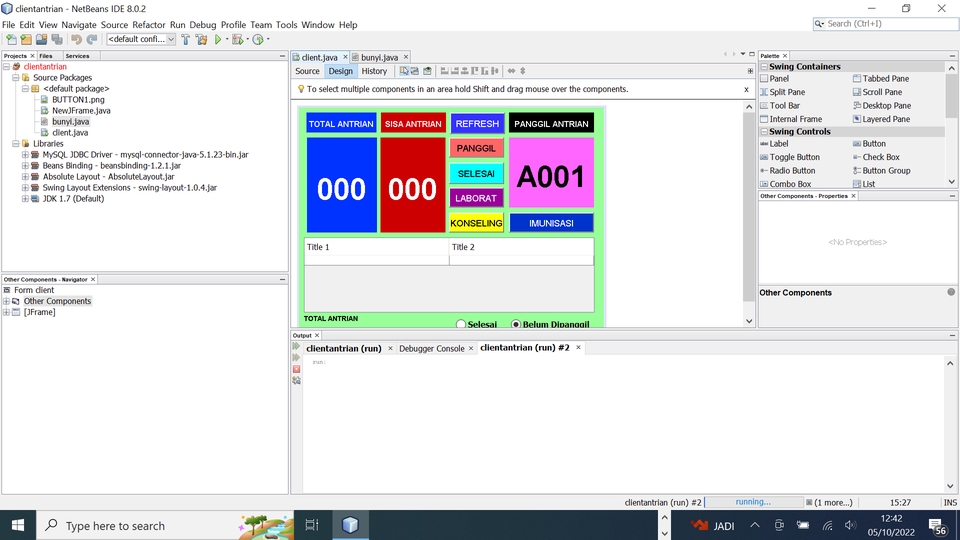Click the Output panel settings icon

296,380
